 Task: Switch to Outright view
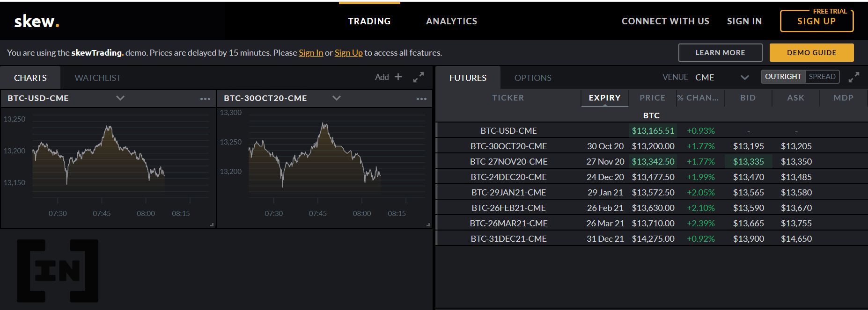pyautogui.click(x=783, y=77)
